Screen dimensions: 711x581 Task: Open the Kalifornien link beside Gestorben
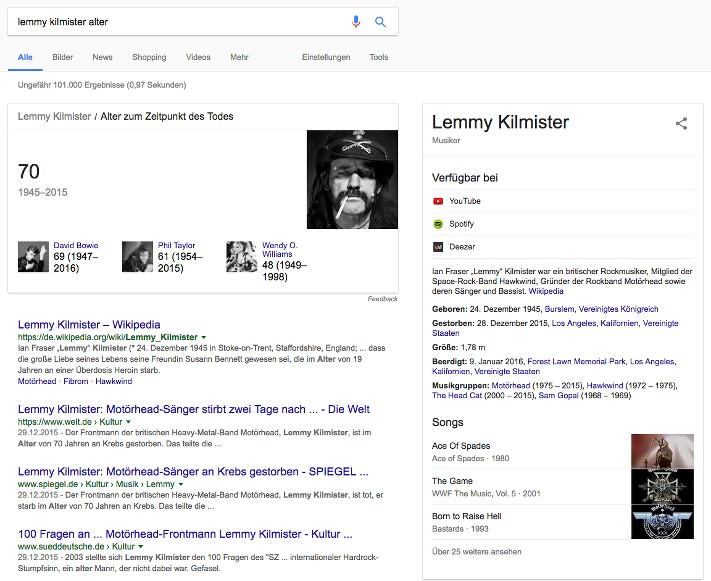(619, 323)
